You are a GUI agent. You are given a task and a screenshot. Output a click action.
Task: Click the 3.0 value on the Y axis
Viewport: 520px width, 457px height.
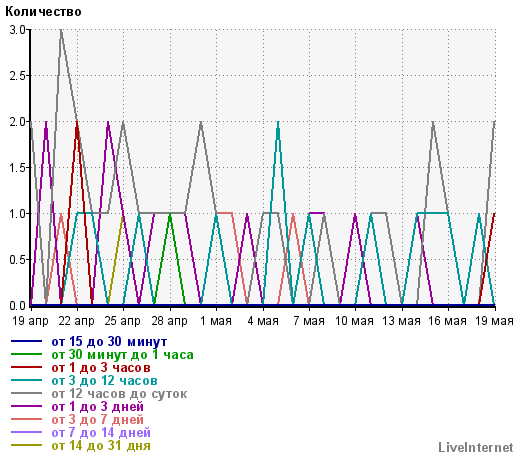17,30
